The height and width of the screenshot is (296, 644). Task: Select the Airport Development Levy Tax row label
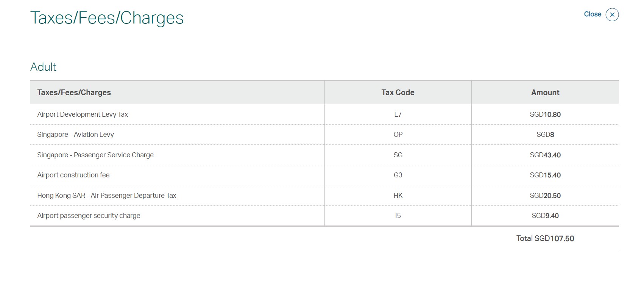pos(83,114)
